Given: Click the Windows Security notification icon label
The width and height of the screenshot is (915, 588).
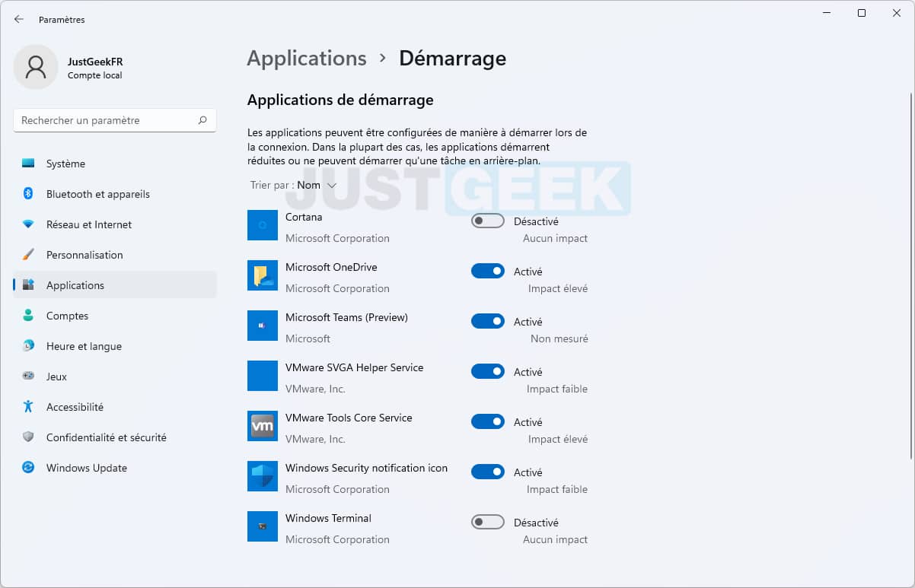Looking at the screenshot, I should pyautogui.click(x=366, y=468).
